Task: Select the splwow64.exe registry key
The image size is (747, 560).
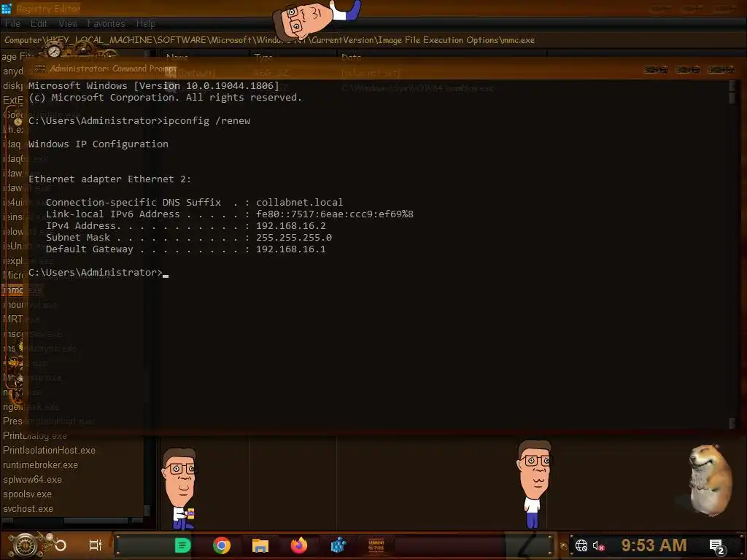Action: coord(32,480)
